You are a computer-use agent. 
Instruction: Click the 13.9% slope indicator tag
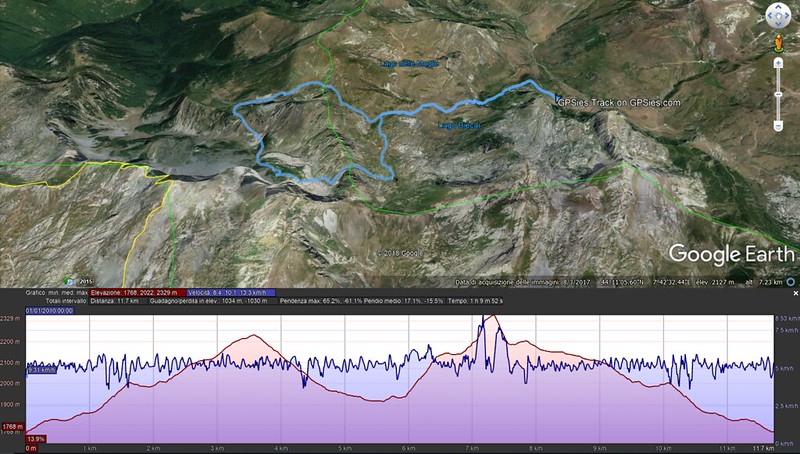click(x=36, y=439)
